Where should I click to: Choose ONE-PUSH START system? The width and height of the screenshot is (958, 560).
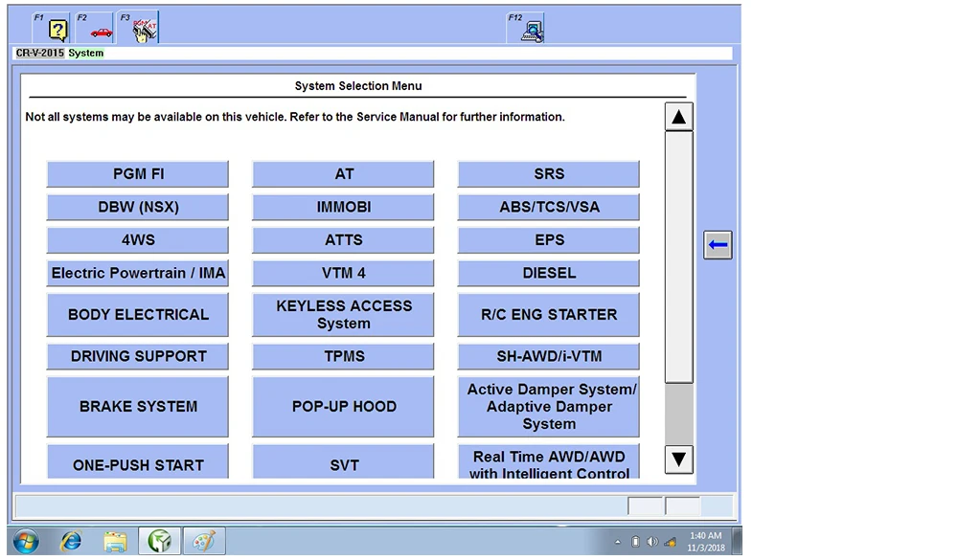[x=138, y=462]
